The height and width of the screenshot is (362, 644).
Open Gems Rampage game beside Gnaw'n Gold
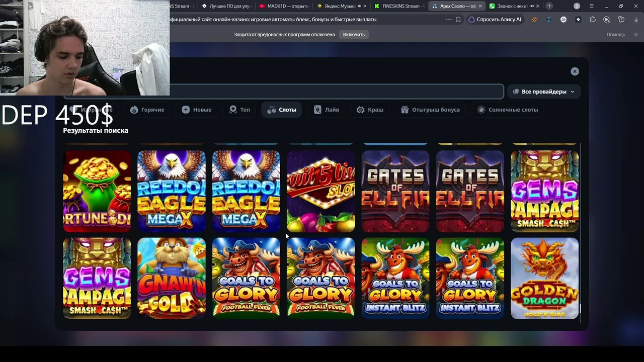coord(97,278)
